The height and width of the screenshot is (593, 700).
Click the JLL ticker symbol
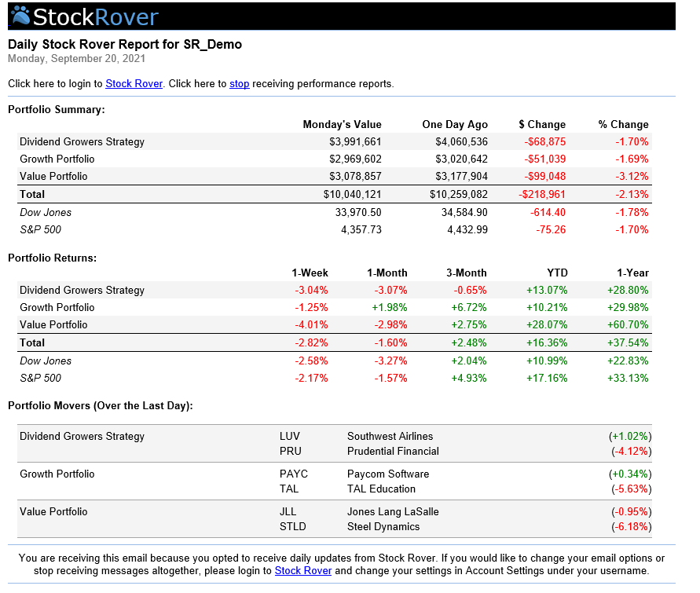pos(288,511)
